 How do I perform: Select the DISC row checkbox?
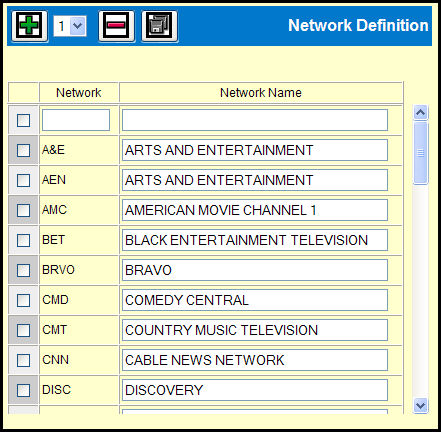point(23,390)
